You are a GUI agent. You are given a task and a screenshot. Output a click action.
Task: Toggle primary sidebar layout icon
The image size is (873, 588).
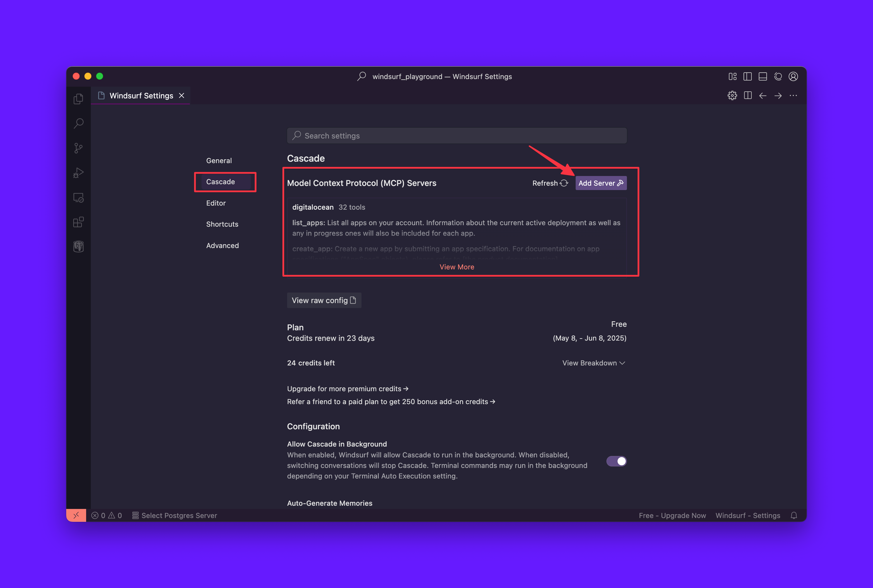[x=747, y=76]
